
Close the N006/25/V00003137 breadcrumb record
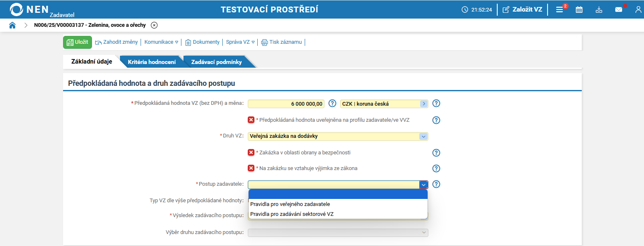tap(154, 25)
